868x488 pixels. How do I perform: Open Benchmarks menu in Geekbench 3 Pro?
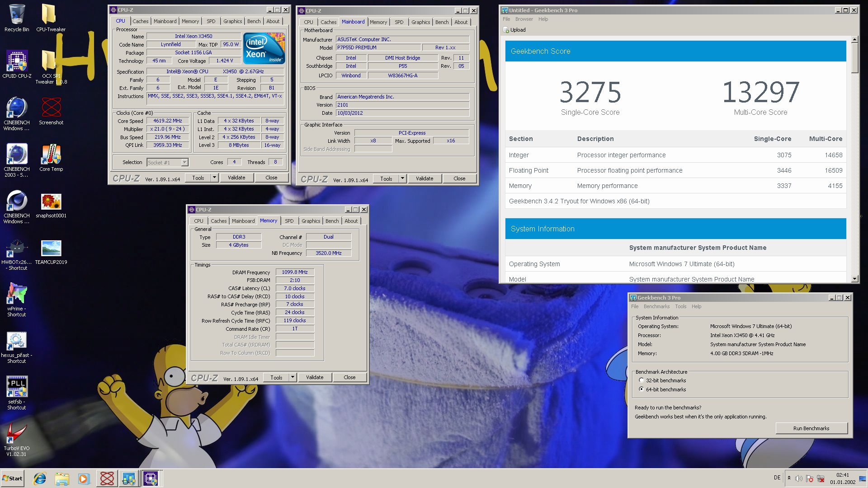656,306
